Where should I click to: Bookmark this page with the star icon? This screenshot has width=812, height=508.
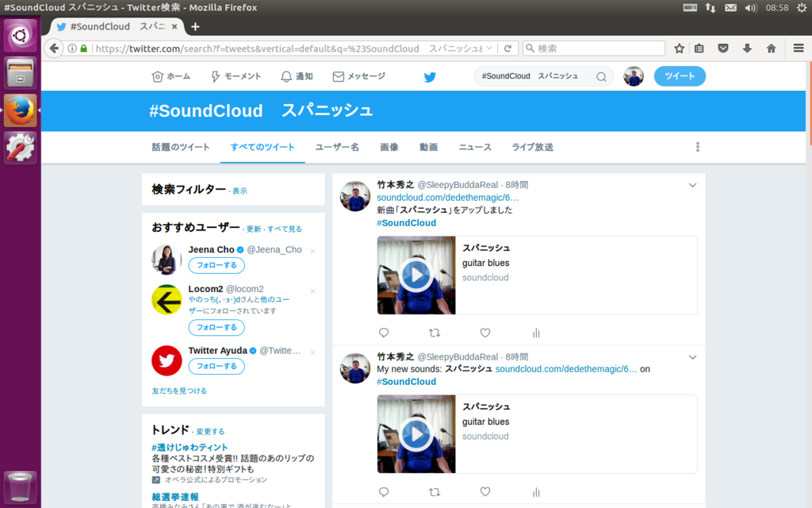[680, 48]
